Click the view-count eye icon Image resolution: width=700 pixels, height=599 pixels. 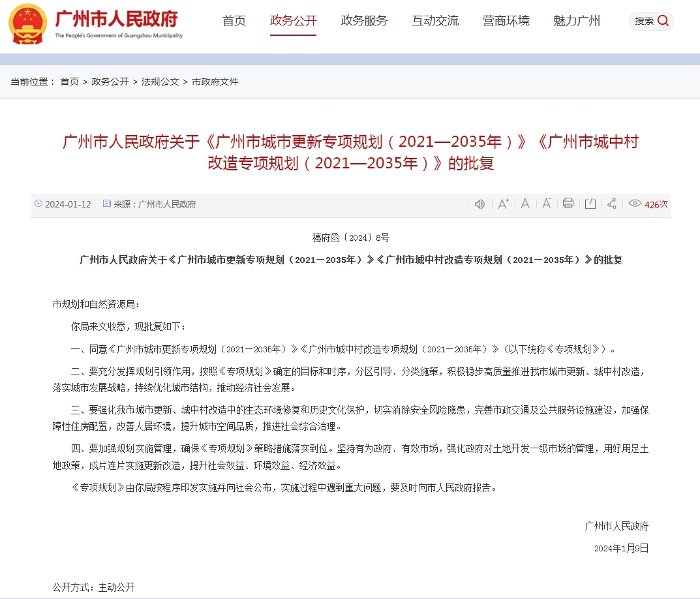click(x=635, y=204)
